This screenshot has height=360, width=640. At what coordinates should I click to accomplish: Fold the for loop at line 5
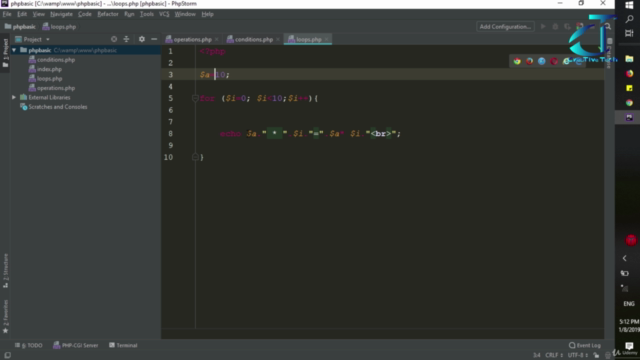pyautogui.click(x=195, y=98)
